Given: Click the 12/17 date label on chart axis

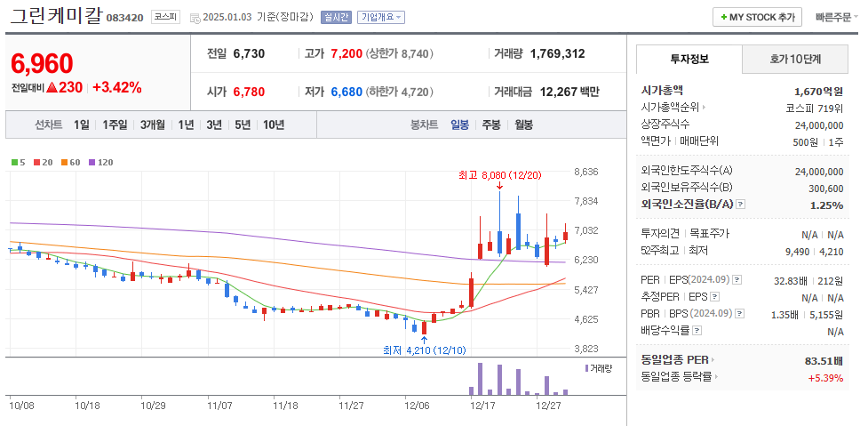Looking at the screenshot, I should point(484,406).
